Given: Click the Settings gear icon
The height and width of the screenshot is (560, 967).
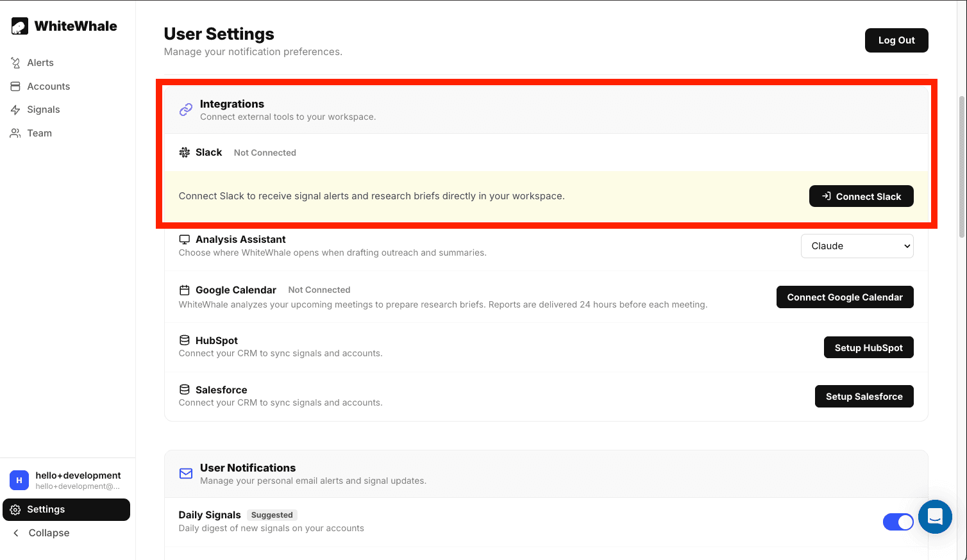Looking at the screenshot, I should coord(15,509).
